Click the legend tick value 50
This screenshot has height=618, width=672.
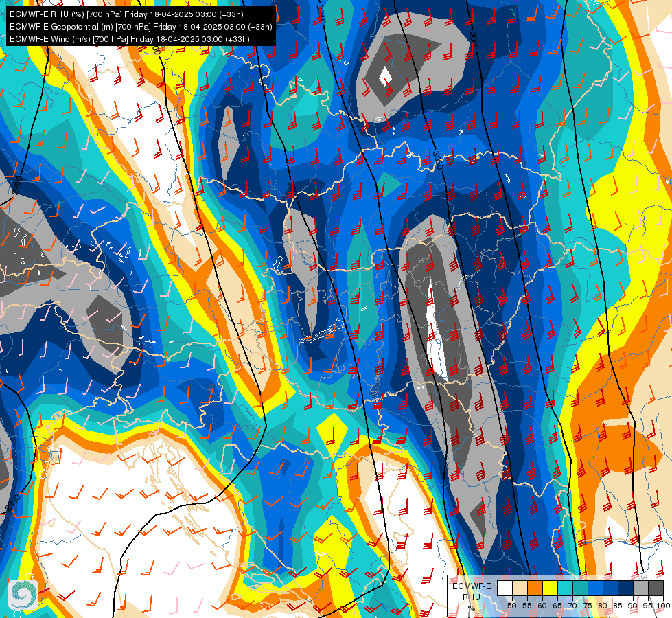tap(511, 606)
